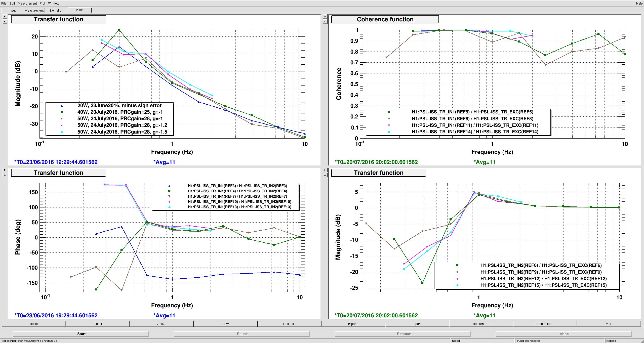This screenshot has width=644, height=343.
Task: Click green square marker for REF5 coherence legend
Action: click(389, 112)
